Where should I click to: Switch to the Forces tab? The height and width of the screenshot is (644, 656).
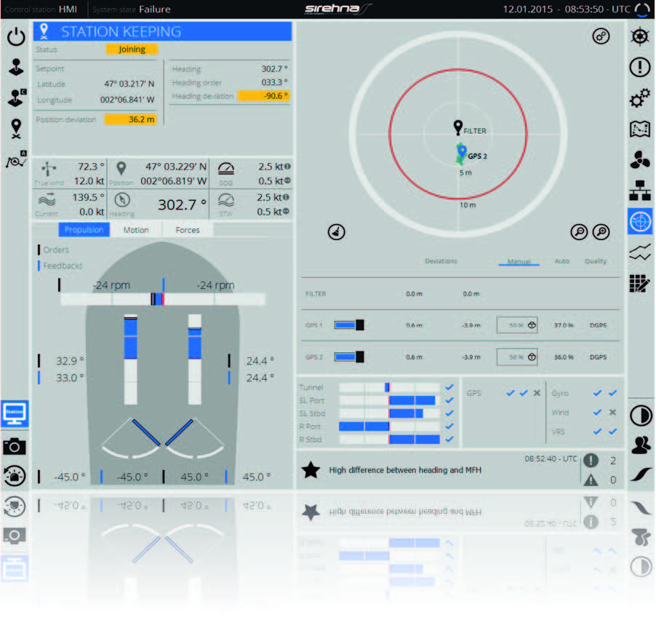pos(188,230)
